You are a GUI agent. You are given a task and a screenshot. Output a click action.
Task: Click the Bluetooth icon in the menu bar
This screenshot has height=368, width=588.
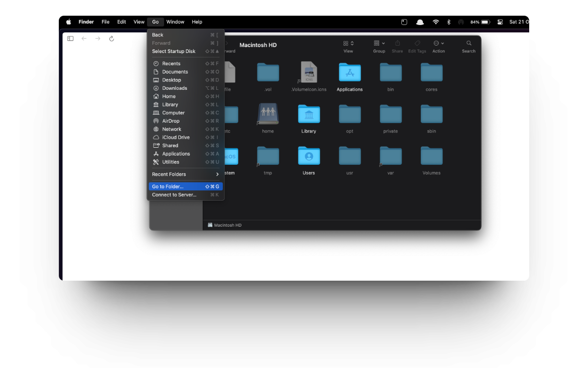pyautogui.click(x=448, y=22)
